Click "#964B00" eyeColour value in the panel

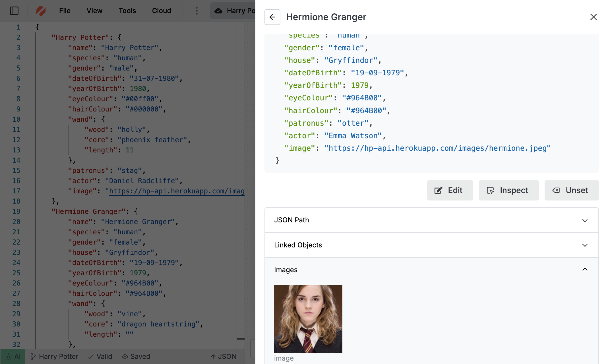click(361, 98)
